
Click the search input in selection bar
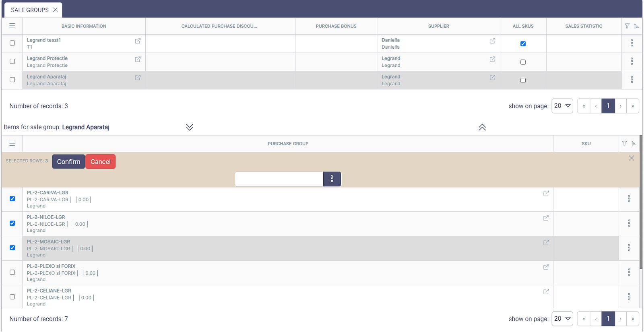(x=279, y=179)
